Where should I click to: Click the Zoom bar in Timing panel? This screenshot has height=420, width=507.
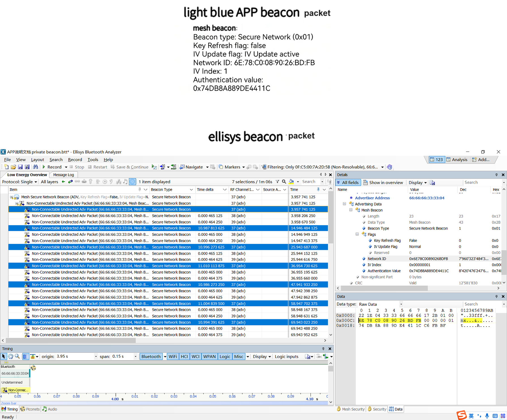[164, 403]
